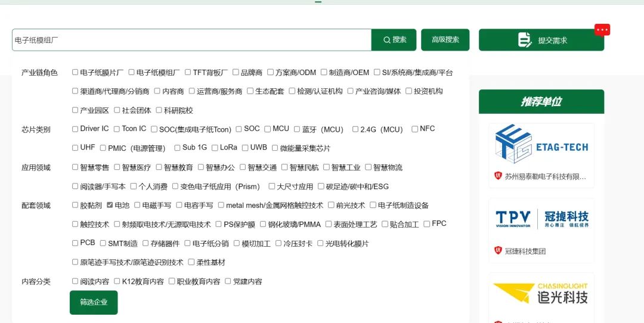The width and height of the screenshot is (644, 323).
Task: Check the 冷压封卡 checkbox
Action: (278, 243)
